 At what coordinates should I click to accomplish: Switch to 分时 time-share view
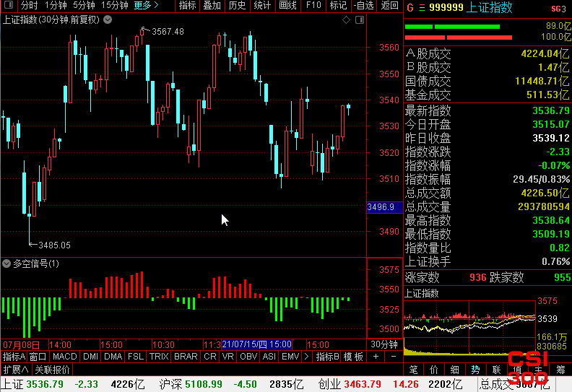pyautogui.click(x=29, y=5)
